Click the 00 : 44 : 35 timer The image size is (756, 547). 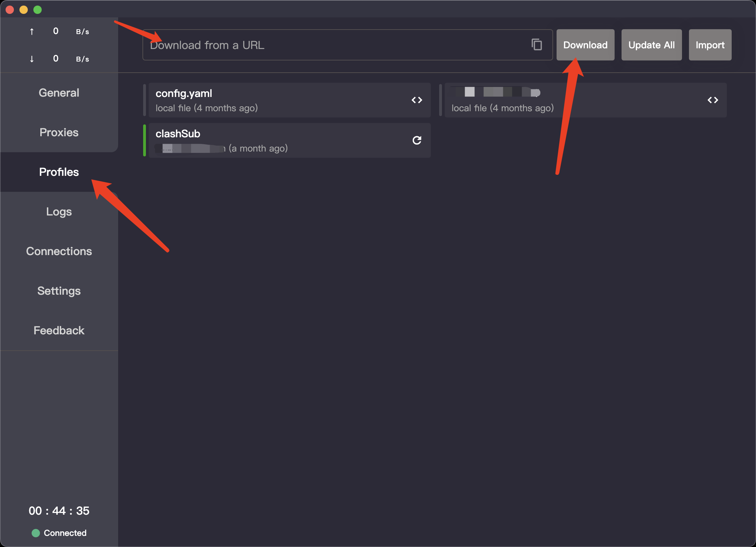pyautogui.click(x=59, y=511)
